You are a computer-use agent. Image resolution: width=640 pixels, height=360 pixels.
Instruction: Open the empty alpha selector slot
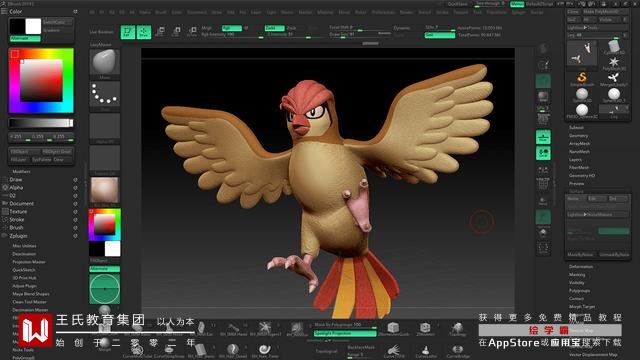104,126
